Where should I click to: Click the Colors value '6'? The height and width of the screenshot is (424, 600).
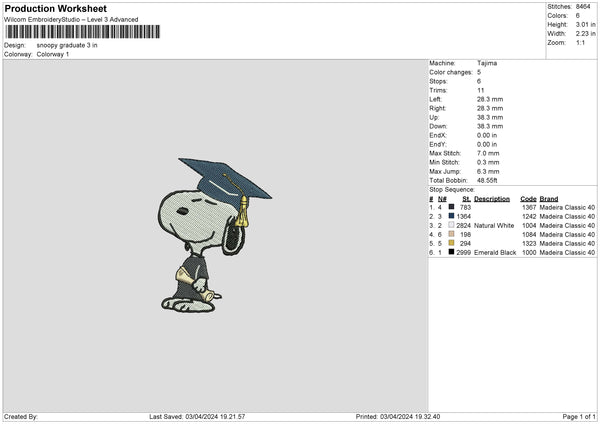[x=578, y=16]
